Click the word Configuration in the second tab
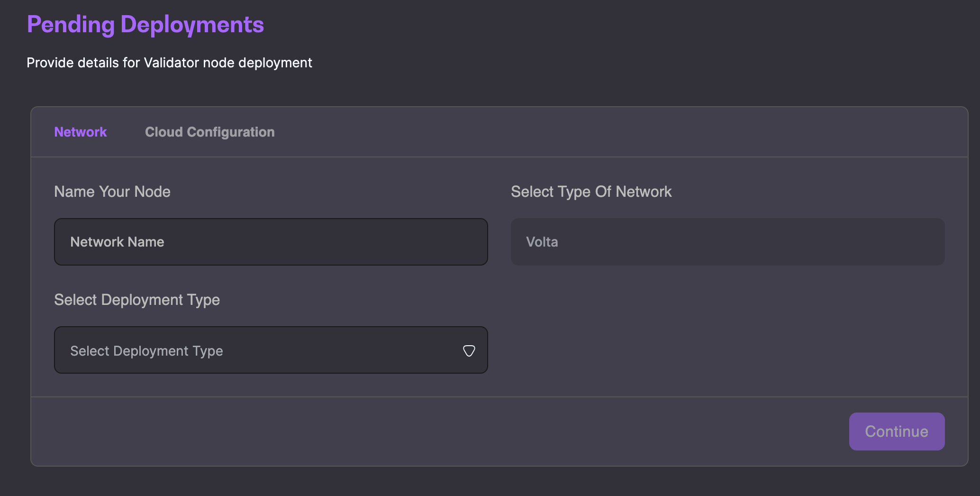 click(x=231, y=132)
